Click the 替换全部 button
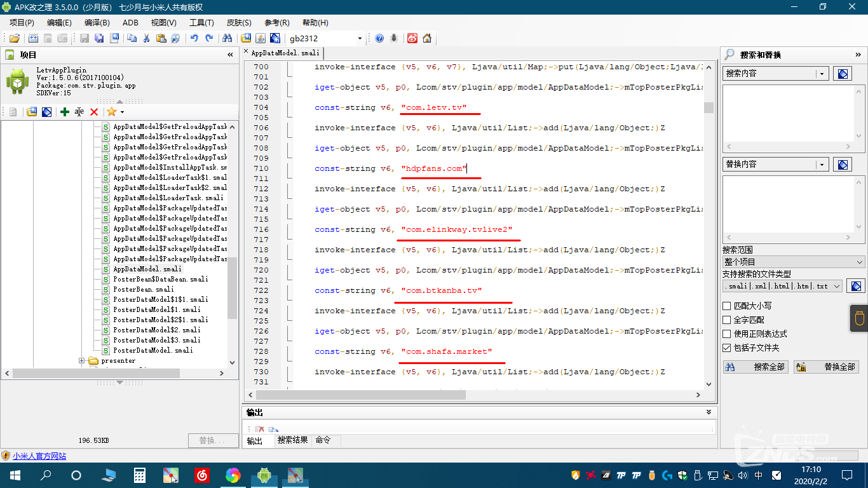This screenshot has height=488, width=868. coord(826,367)
